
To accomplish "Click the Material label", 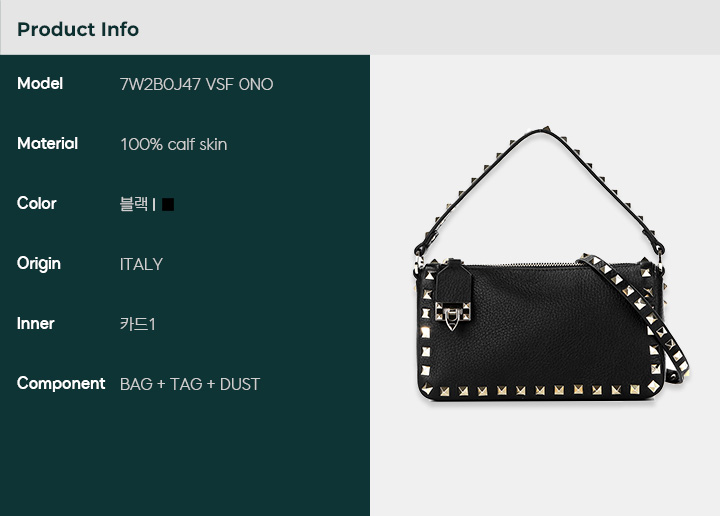I will [x=48, y=144].
